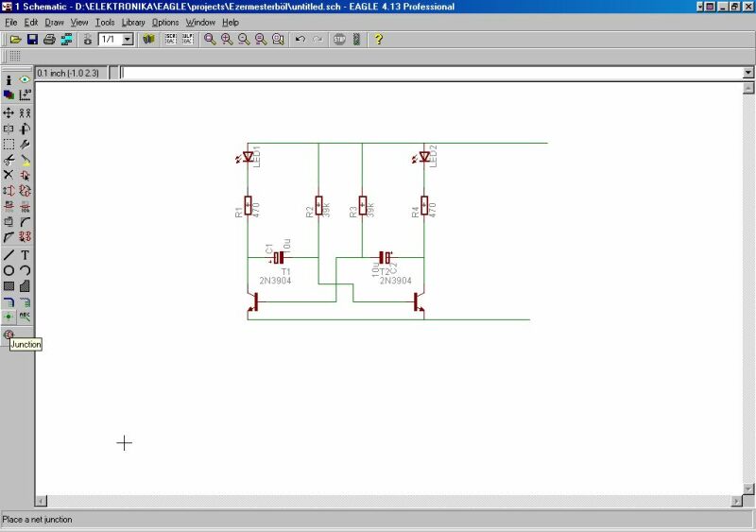Select the Delete X tool
756x532 pixels.
(x=9, y=175)
